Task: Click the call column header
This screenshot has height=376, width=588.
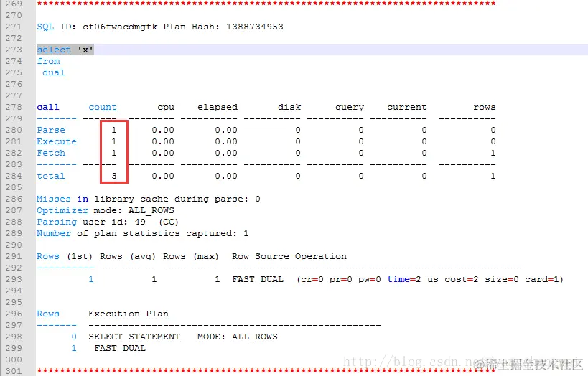Action: pos(47,107)
